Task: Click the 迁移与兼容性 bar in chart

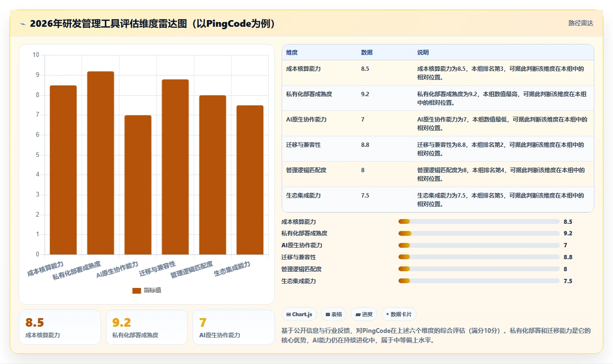Action: (x=175, y=167)
